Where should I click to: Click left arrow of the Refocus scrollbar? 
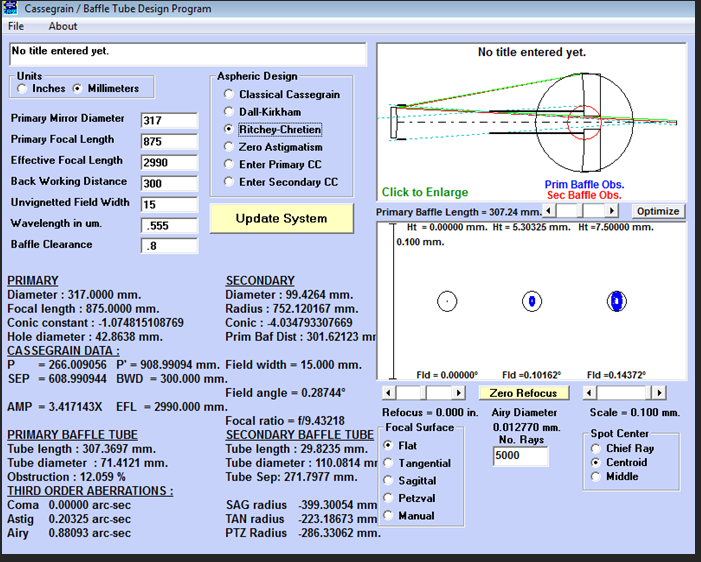pyautogui.click(x=389, y=393)
